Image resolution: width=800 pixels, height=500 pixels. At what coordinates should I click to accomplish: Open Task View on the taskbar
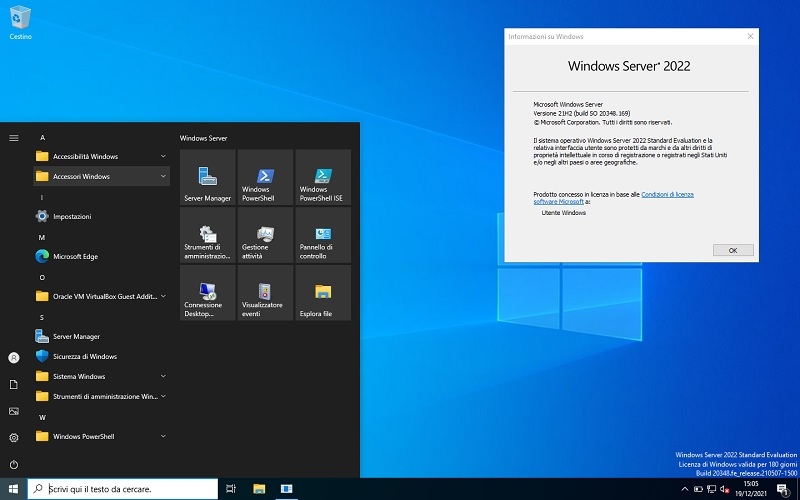(x=231, y=489)
